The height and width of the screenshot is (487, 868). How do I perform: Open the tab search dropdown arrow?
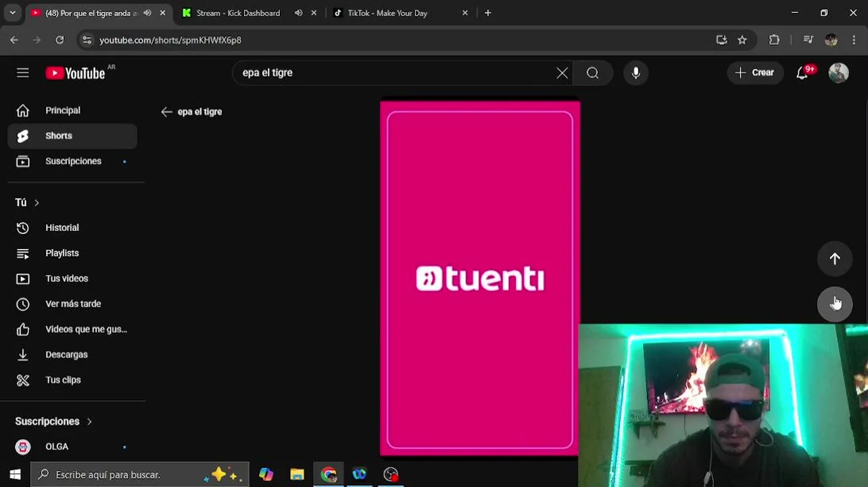pos(12,13)
